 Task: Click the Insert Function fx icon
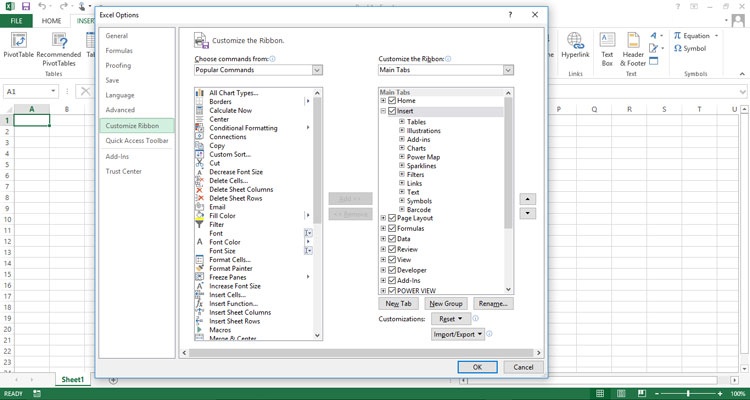click(200, 303)
